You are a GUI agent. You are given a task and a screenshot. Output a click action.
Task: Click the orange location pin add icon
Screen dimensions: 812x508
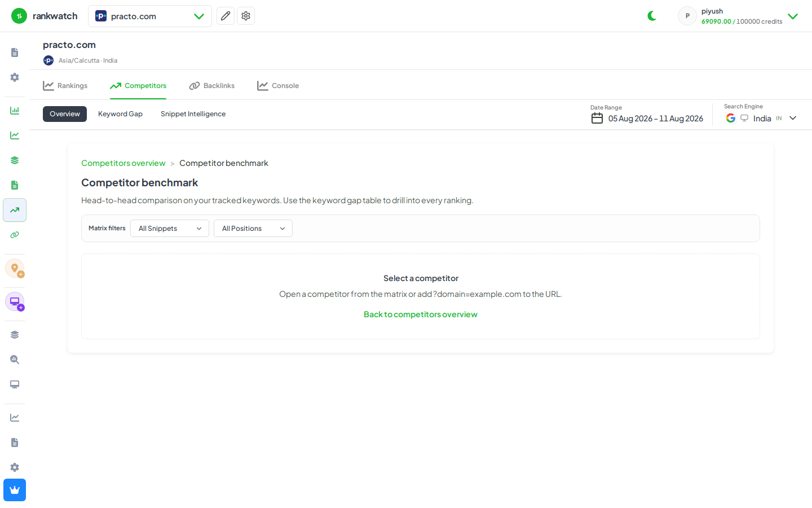pos(15,268)
